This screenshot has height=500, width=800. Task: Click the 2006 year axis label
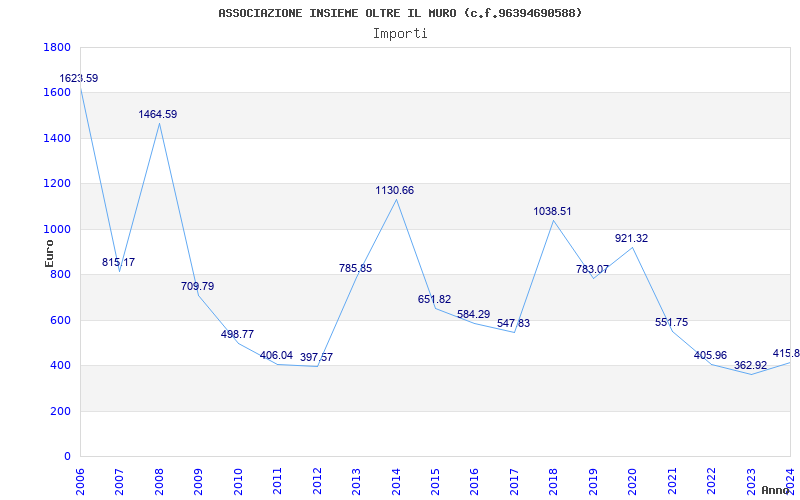point(80,480)
